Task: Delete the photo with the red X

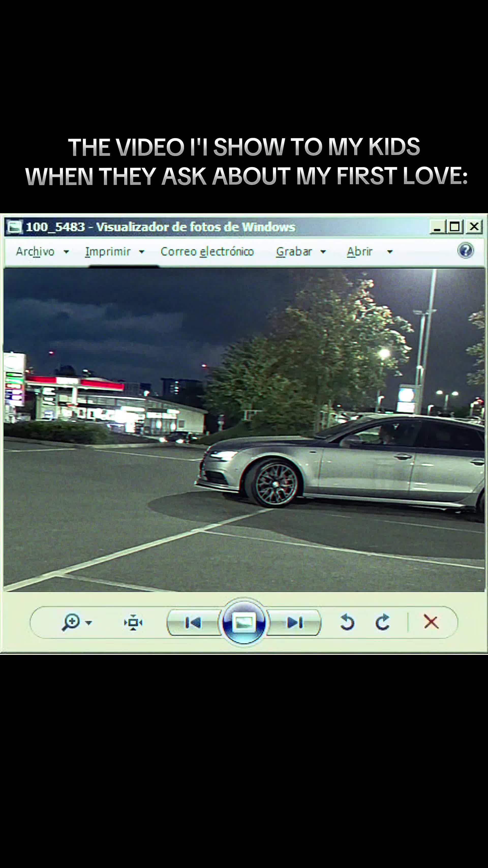Action: tap(431, 622)
